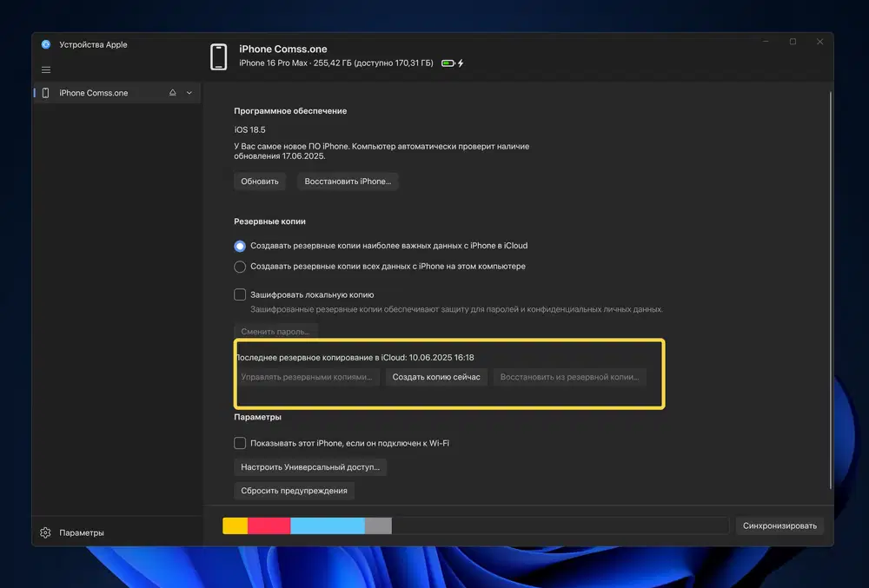
Task: Minimize the Apple Devices window
Action: (x=766, y=42)
